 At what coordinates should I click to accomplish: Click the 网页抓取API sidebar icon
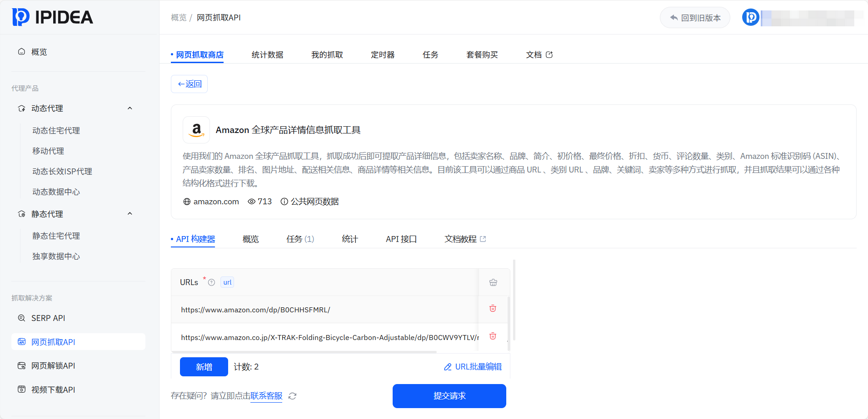[x=21, y=342]
